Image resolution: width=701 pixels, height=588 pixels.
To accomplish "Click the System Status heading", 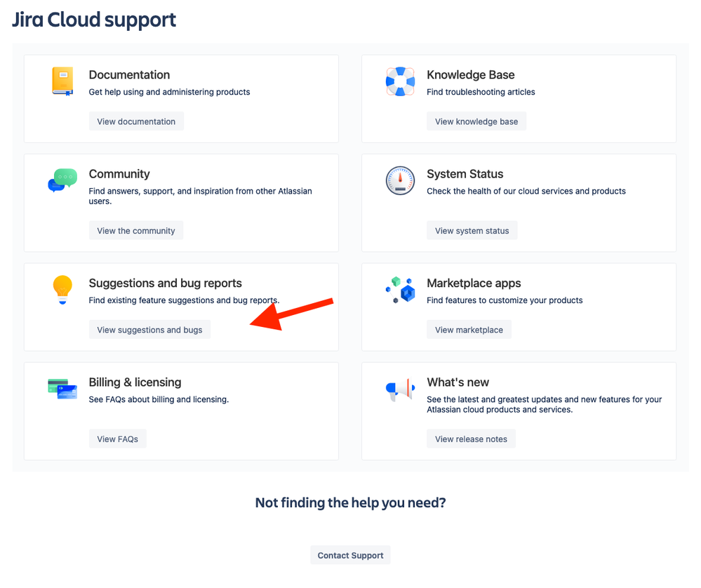I will coord(465,174).
